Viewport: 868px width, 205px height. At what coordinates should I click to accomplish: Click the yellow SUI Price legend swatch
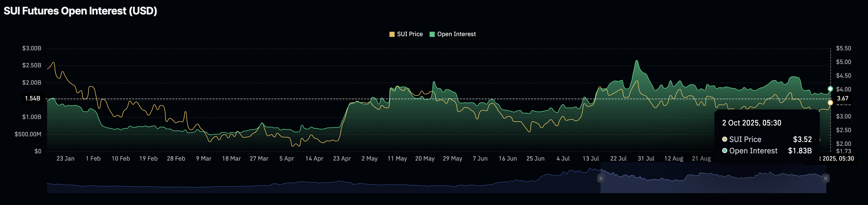(x=391, y=34)
